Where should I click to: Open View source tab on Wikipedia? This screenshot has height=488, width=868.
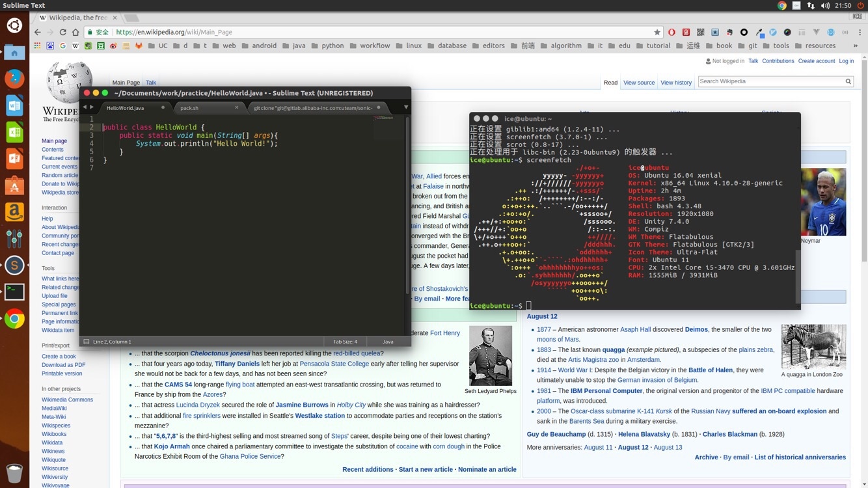click(x=639, y=83)
